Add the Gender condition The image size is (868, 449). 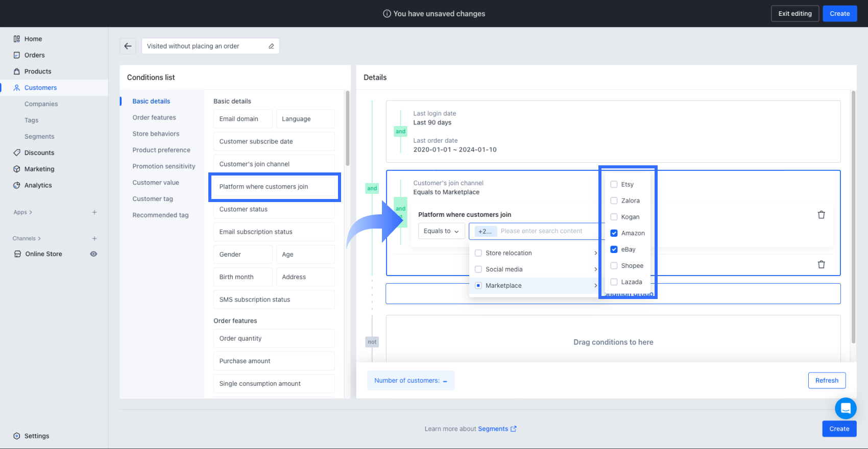(243, 255)
